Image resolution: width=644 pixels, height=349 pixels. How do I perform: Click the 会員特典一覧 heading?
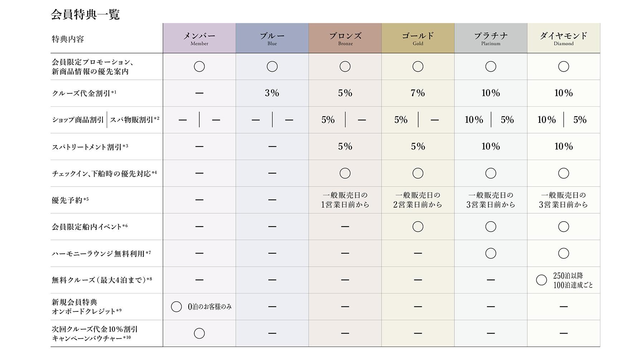[85, 14]
